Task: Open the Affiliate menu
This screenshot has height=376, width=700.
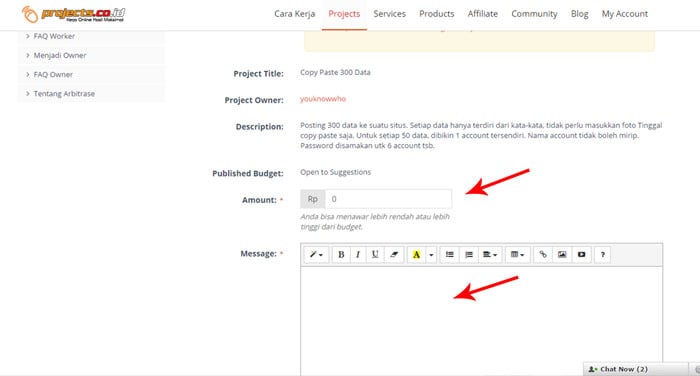Action: coord(483,14)
